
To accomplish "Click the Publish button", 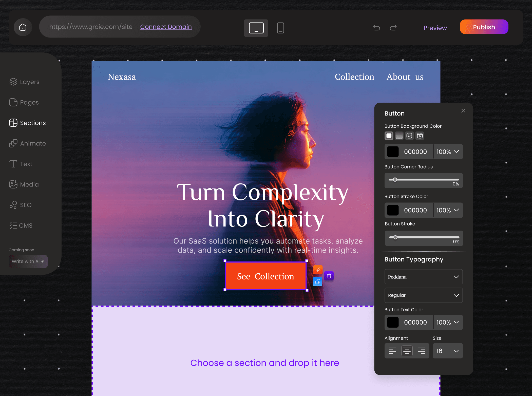I will point(484,27).
